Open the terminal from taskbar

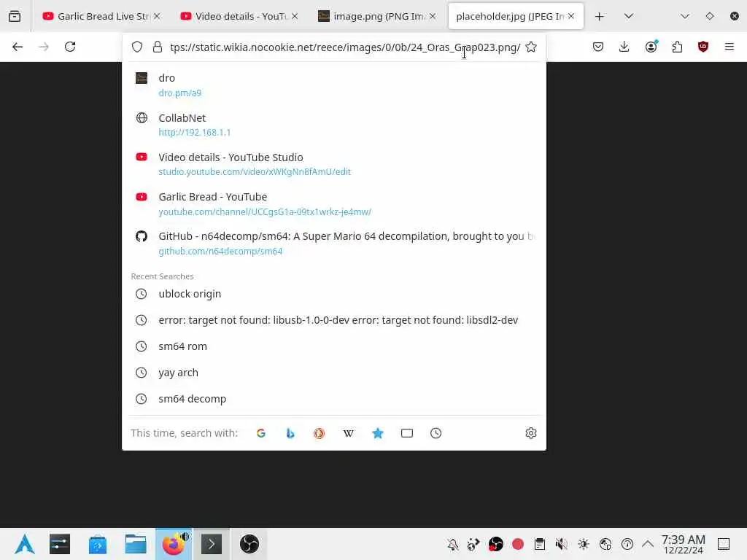212,544
